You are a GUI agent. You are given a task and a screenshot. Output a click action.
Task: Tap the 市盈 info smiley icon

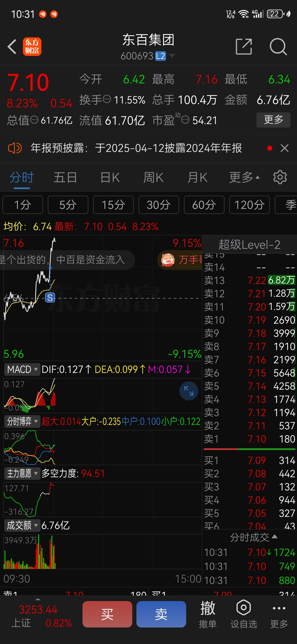click(x=185, y=120)
